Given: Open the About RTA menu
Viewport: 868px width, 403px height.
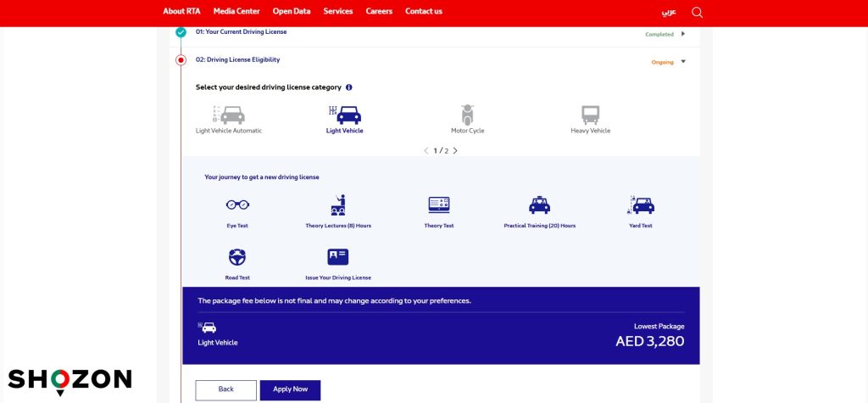Looking at the screenshot, I should (181, 11).
